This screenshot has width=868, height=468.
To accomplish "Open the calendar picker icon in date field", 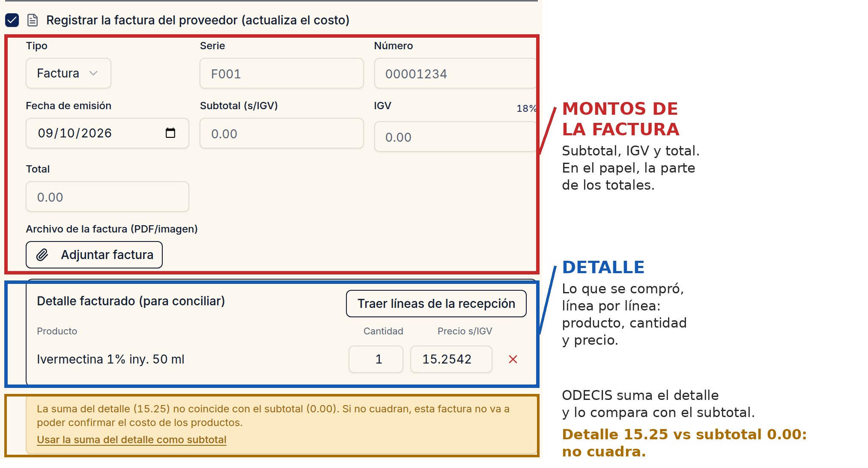I will 170,133.
